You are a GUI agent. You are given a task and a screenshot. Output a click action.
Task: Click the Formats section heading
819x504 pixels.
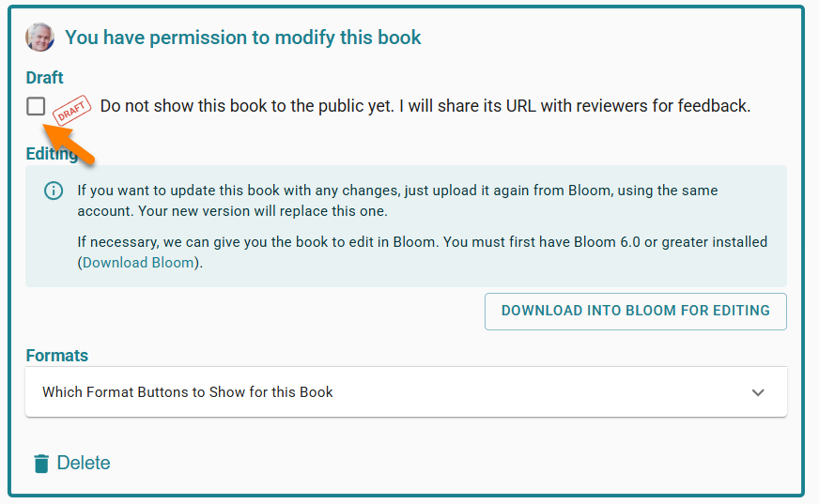click(57, 356)
